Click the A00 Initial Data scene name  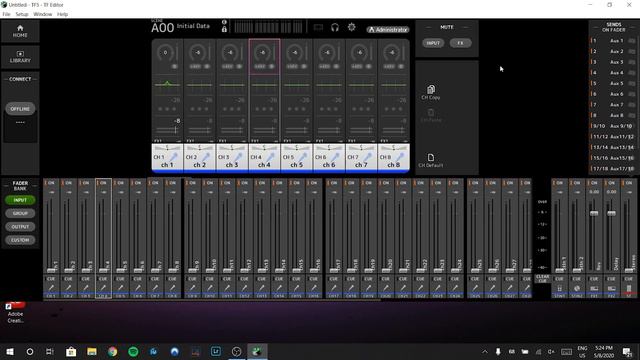[x=180, y=27]
